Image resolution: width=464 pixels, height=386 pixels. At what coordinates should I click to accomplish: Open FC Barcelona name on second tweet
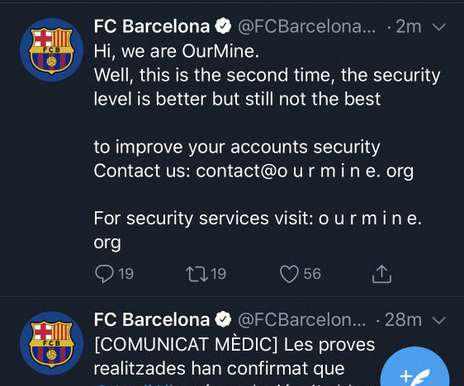[152, 320]
